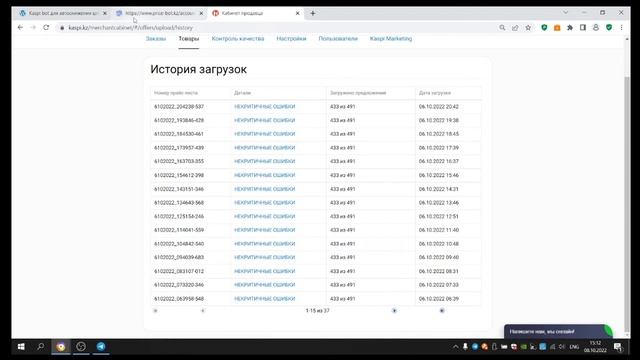This screenshot has height=360, width=640.
Task: Open error details for upload 06.10.2022 17:39
Action: click(264, 148)
